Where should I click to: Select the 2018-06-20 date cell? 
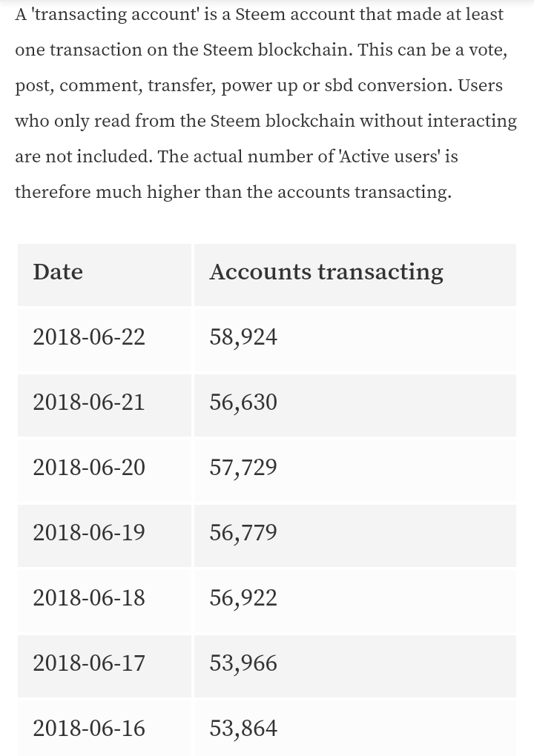click(x=105, y=471)
